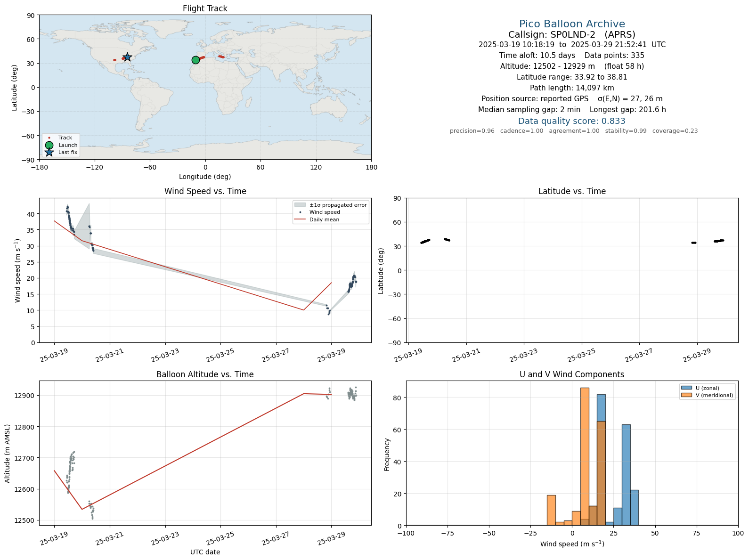The height and width of the screenshot is (560, 749).
Task: Click the "Latitude vs. Time" title
Action: (572, 191)
